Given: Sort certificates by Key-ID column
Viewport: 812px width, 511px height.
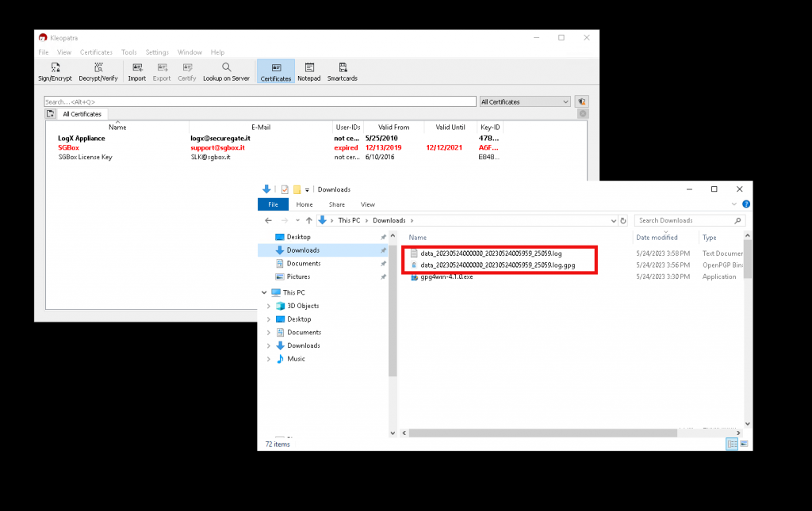Looking at the screenshot, I should [490, 128].
